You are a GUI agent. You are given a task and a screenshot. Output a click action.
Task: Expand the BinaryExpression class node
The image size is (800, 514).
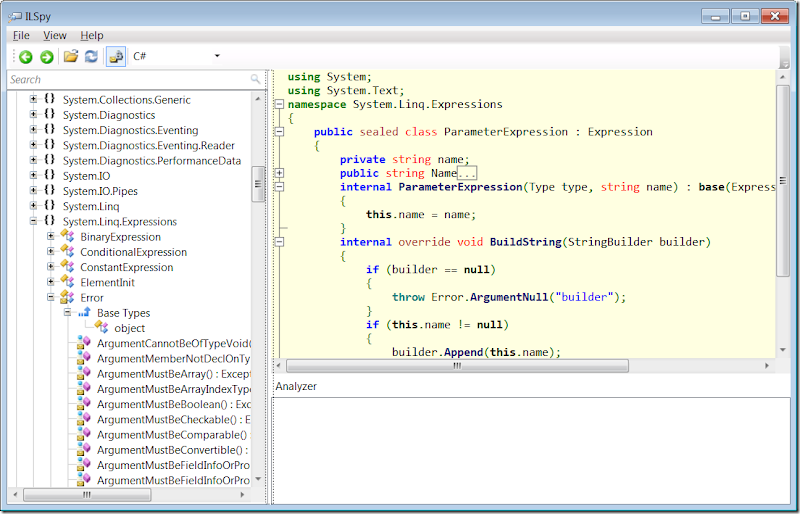point(51,237)
